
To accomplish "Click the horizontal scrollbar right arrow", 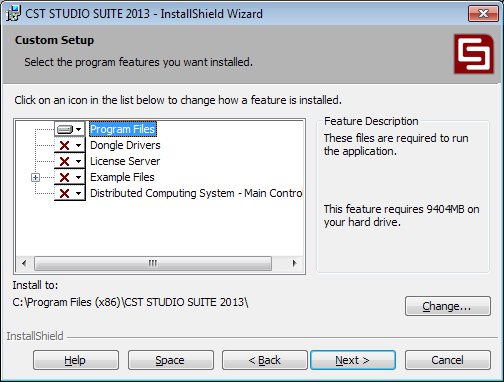I will coord(294,263).
